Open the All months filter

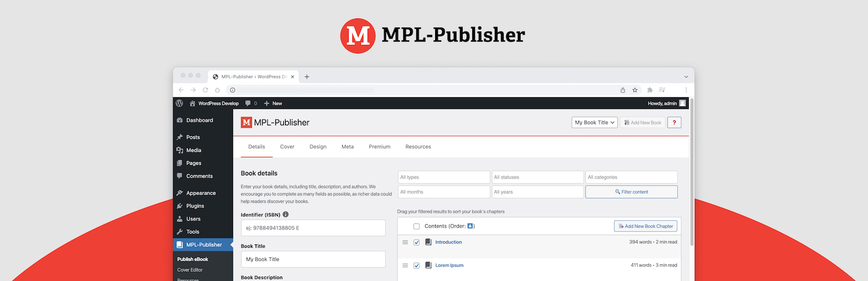coord(444,192)
